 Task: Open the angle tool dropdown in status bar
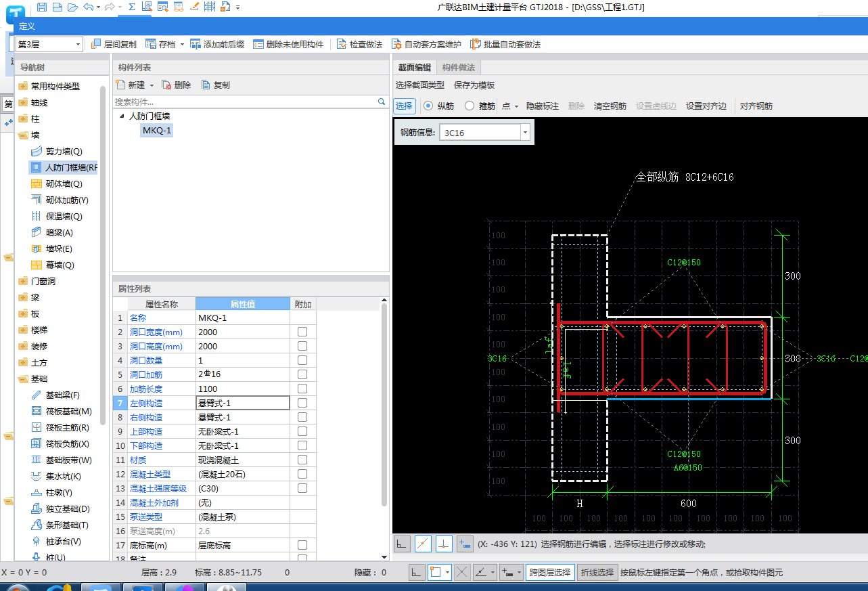pyautogui.click(x=491, y=572)
